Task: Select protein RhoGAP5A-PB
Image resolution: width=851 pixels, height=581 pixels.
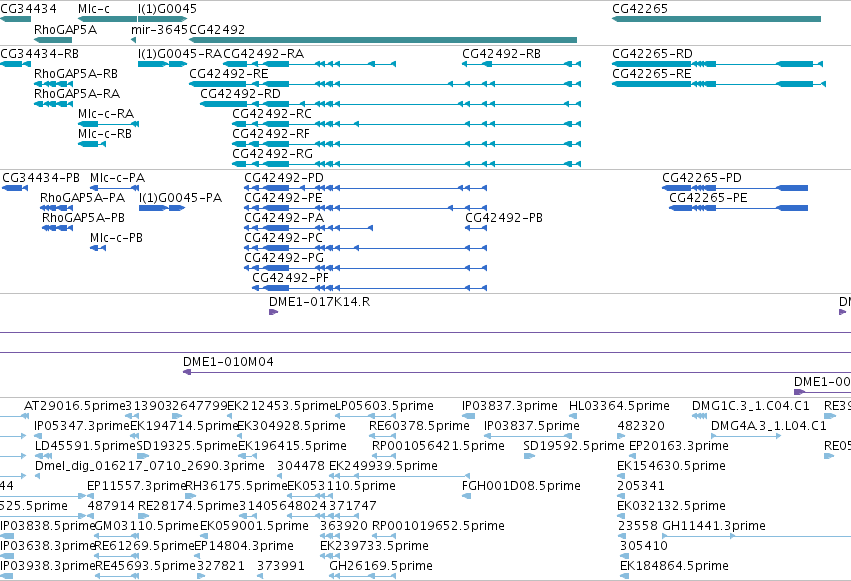Action: pyautogui.click(x=58, y=228)
